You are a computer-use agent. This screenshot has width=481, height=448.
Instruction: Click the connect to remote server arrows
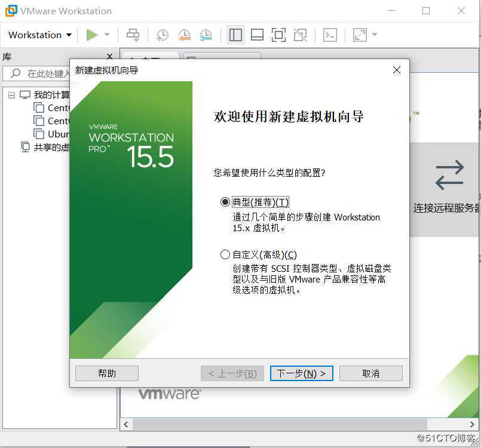pyautogui.click(x=449, y=175)
